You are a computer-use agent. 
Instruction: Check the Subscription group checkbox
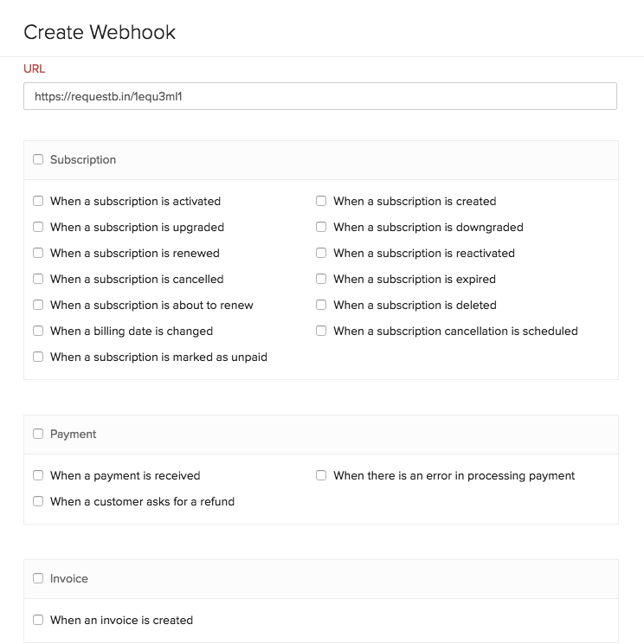[x=38, y=159]
